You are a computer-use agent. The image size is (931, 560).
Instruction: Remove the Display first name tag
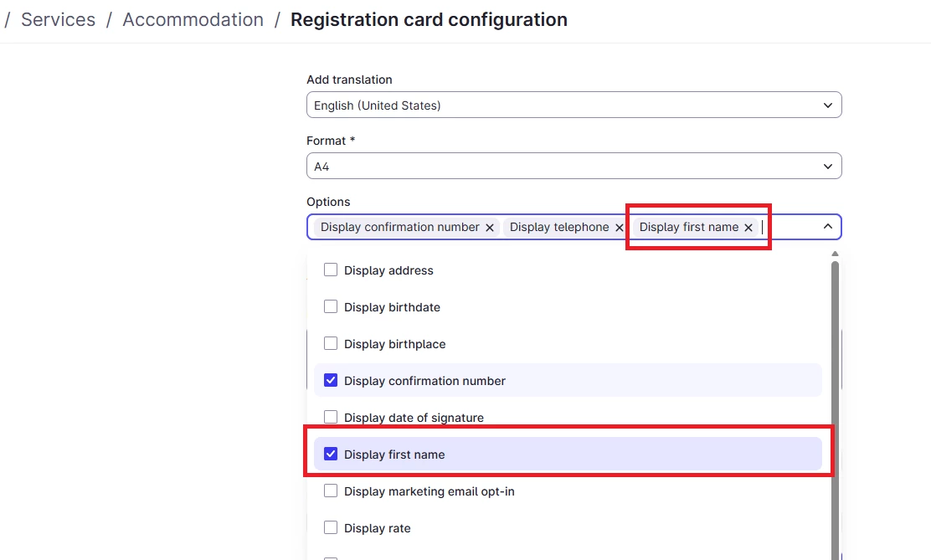tap(748, 228)
